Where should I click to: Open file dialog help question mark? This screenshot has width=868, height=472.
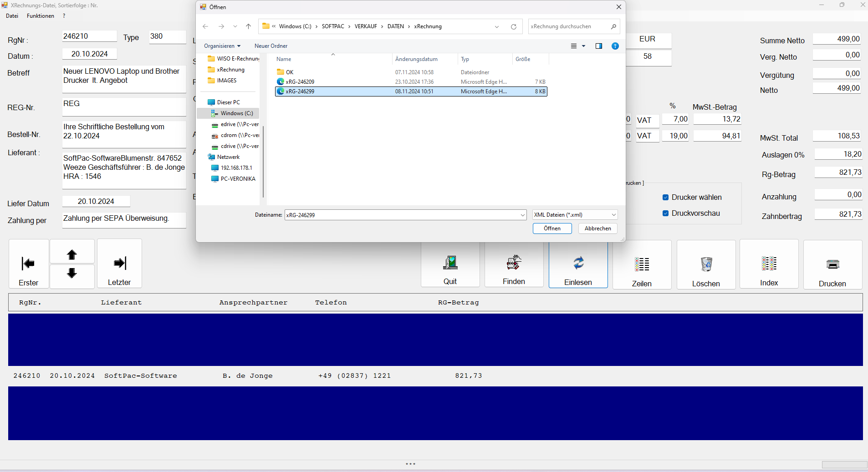pyautogui.click(x=615, y=46)
